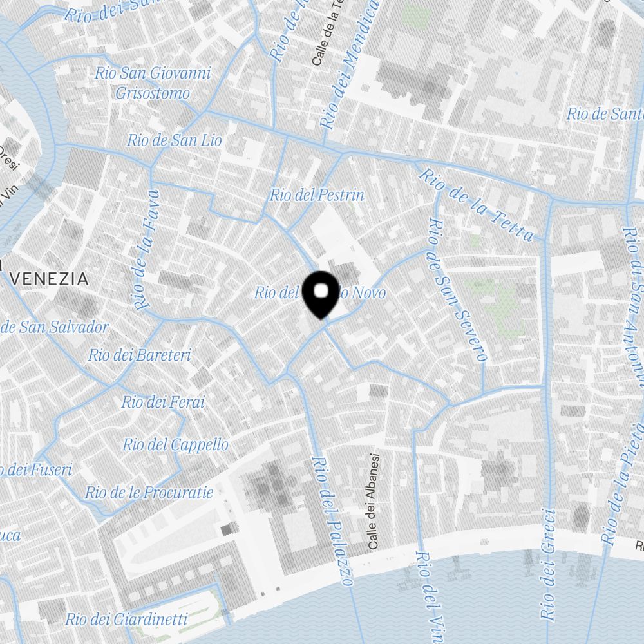Select the Rio San Giovanni Grisostomo label
Screen dimensions: 644x644
(153, 83)
